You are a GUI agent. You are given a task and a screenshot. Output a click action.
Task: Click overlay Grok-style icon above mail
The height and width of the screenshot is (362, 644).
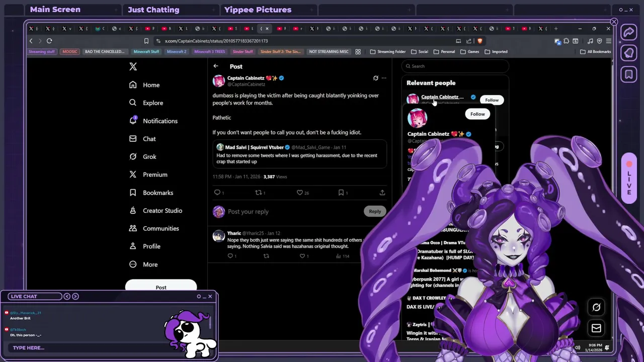click(x=596, y=307)
